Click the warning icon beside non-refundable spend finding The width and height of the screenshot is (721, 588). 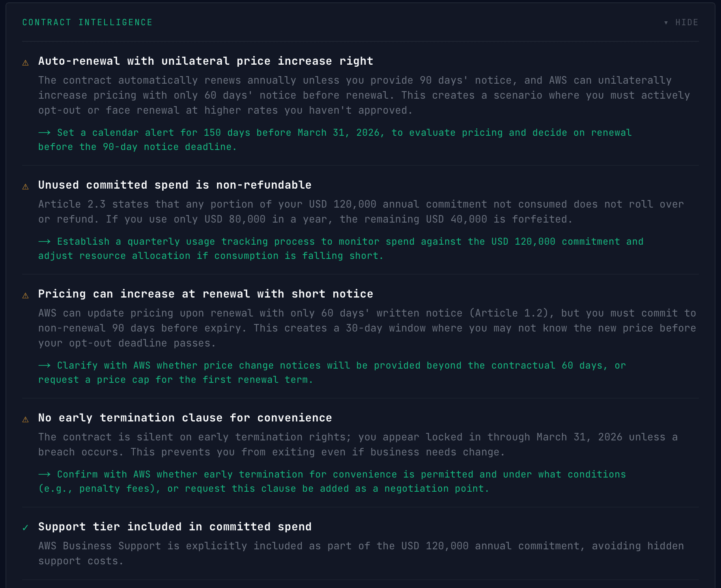click(x=26, y=186)
